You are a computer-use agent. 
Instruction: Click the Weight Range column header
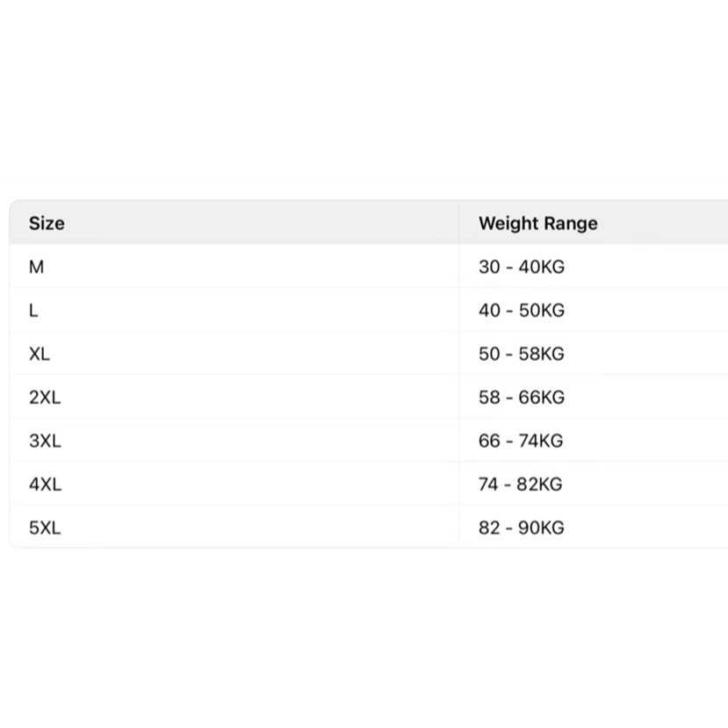pyautogui.click(x=537, y=223)
